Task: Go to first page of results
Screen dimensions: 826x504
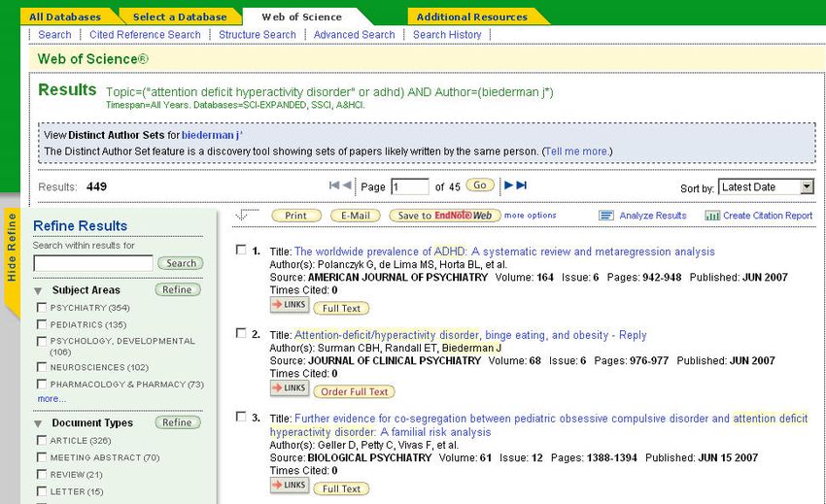Action: click(334, 185)
